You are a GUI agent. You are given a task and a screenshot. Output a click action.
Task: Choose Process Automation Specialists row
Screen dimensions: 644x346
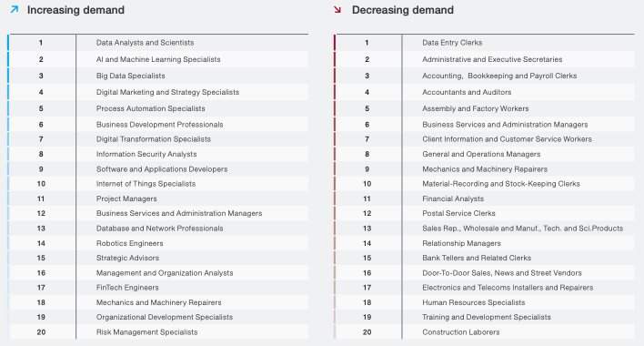(x=158, y=108)
